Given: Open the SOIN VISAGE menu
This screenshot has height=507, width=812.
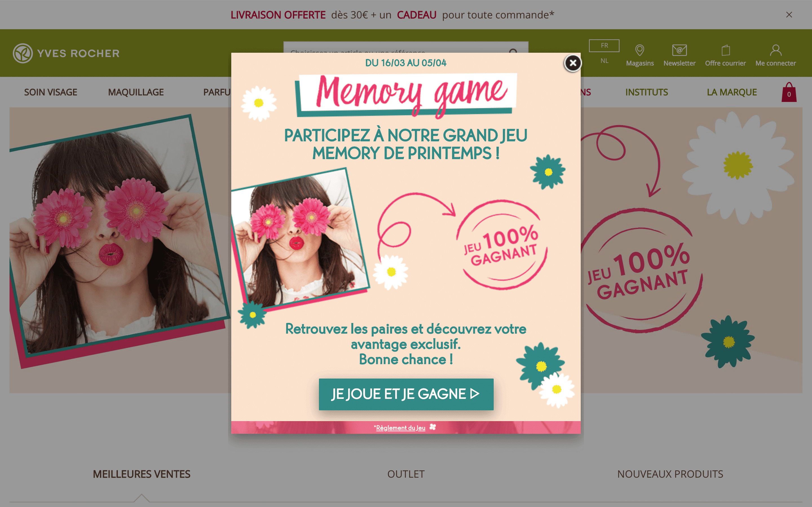Looking at the screenshot, I should pyautogui.click(x=50, y=92).
